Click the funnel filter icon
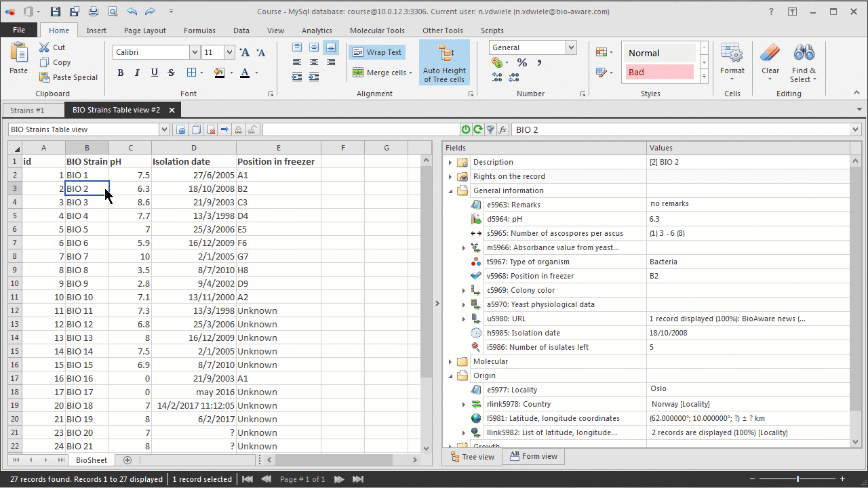 [490, 129]
